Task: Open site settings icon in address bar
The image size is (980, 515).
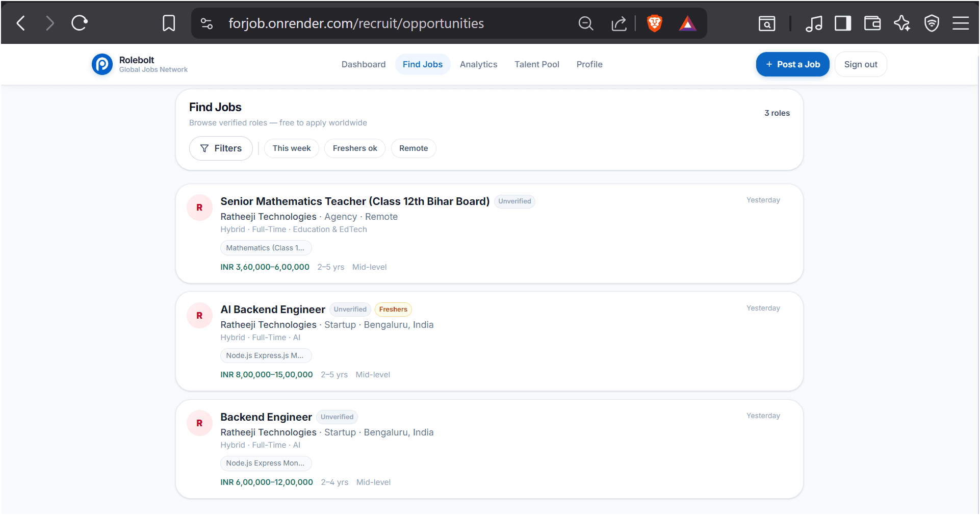Action: coord(207,23)
